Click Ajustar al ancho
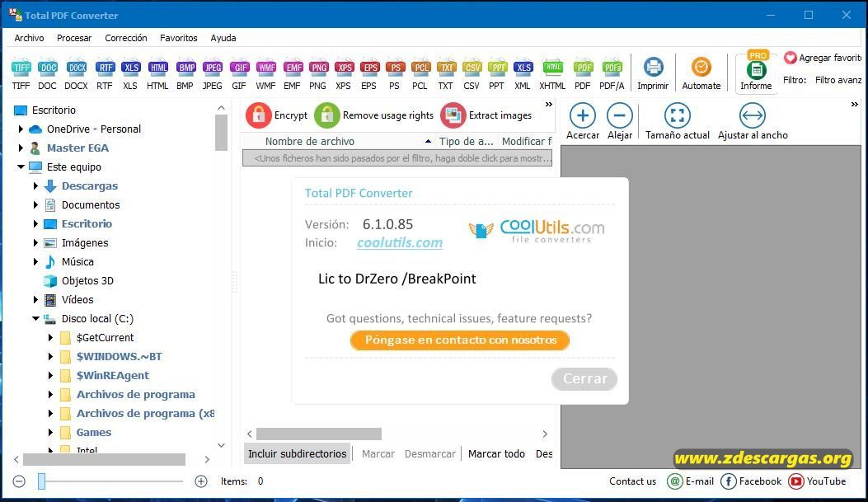The width and height of the screenshot is (868, 502). click(753, 121)
